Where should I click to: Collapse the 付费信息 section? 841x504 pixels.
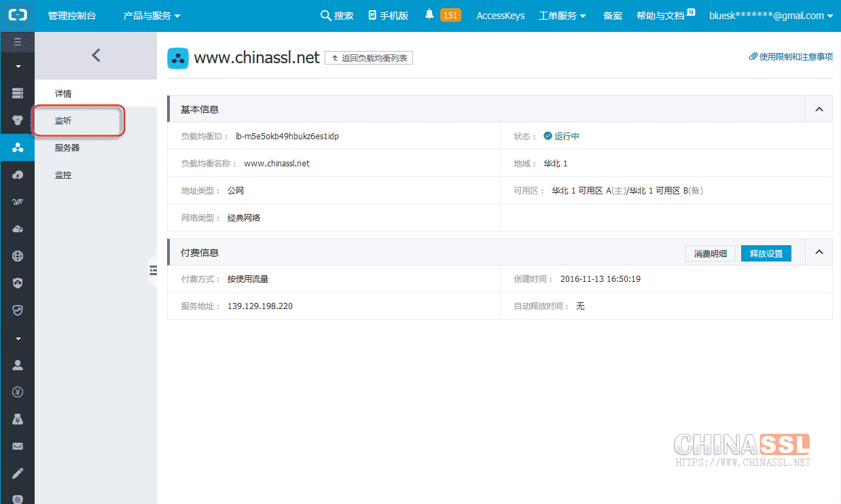pyautogui.click(x=819, y=253)
